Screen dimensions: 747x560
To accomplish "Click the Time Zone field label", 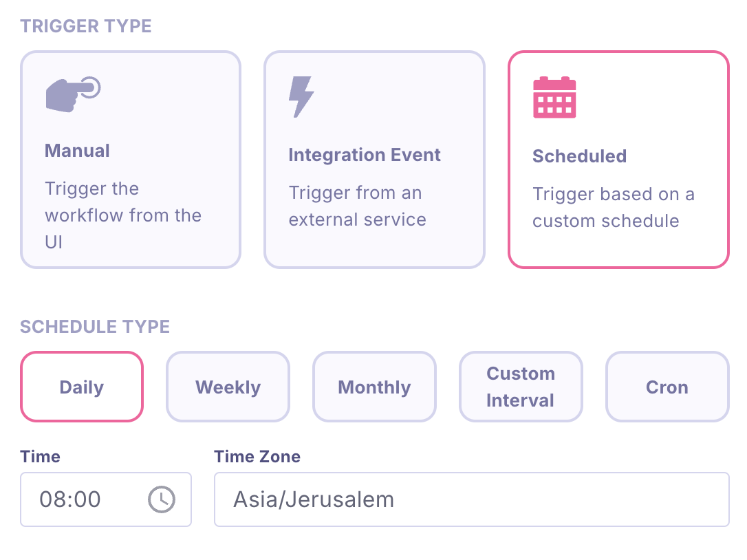I will pyautogui.click(x=257, y=457).
